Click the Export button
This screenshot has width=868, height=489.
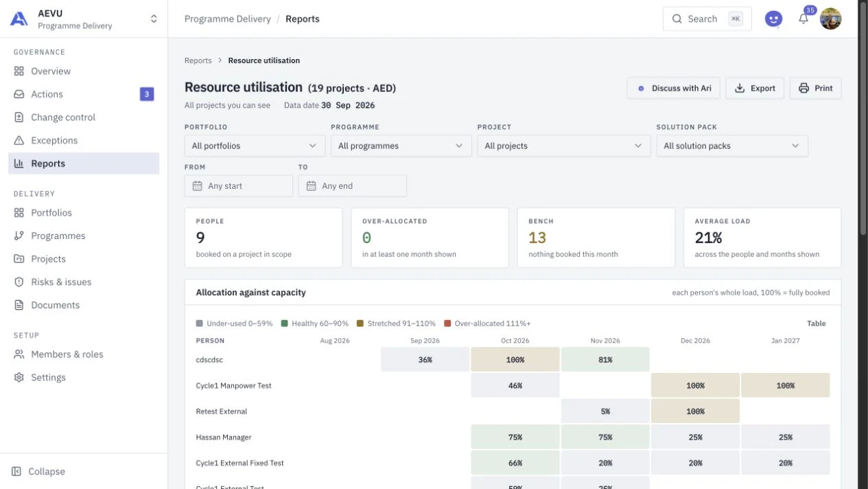coord(755,88)
